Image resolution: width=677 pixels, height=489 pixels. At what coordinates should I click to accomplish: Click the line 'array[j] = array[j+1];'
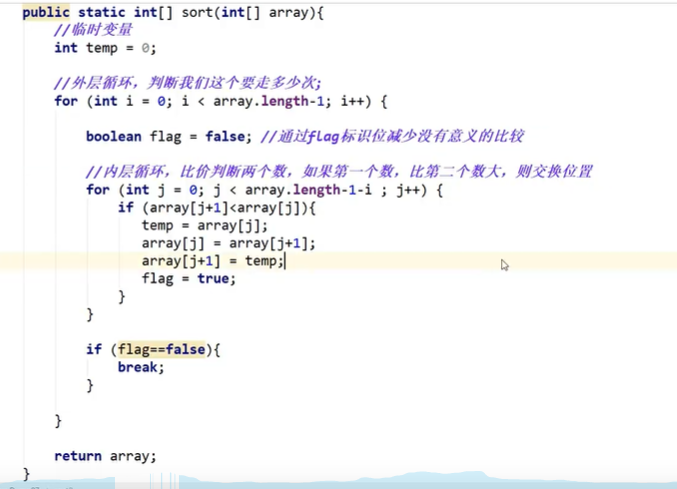pos(228,243)
